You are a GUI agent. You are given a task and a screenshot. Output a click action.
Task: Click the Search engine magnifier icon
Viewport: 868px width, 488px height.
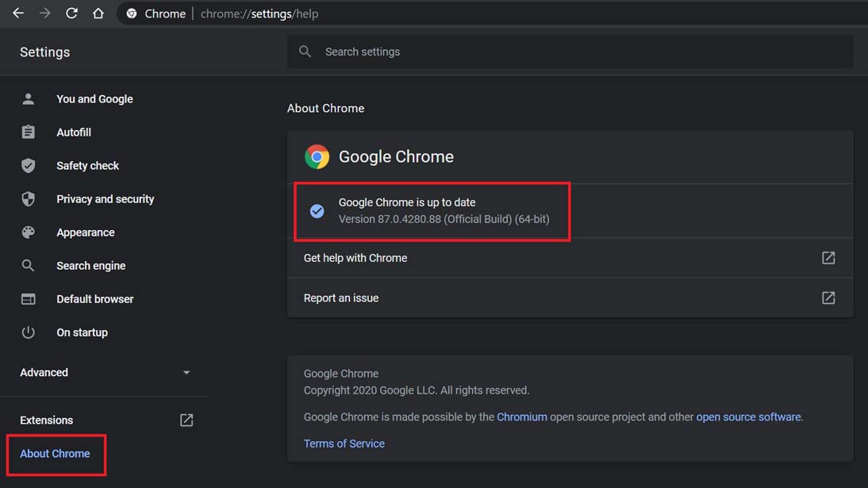pyautogui.click(x=28, y=266)
